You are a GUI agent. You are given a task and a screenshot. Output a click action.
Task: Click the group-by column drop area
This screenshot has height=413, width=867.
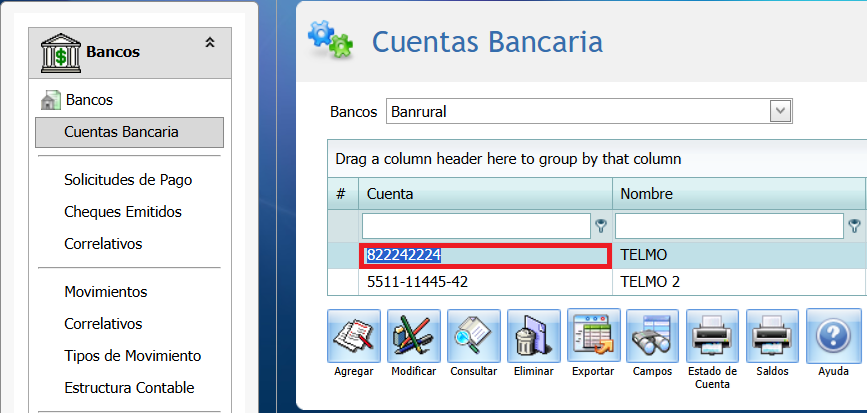(x=597, y=159)
